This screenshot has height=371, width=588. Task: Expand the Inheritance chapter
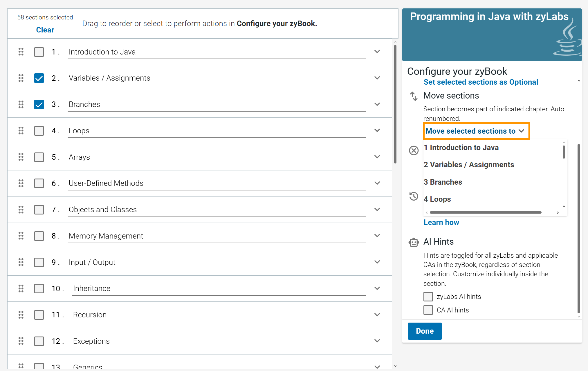[377, 288]
